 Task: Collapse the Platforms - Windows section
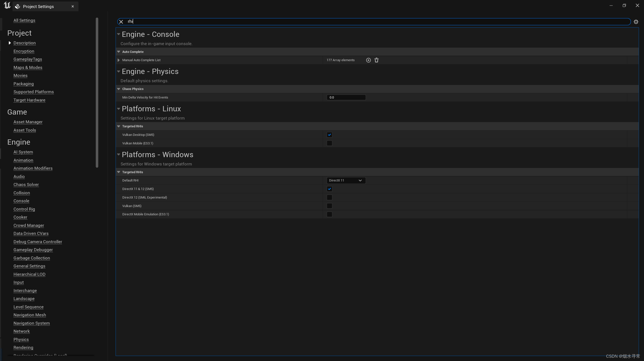coord(119,155)
